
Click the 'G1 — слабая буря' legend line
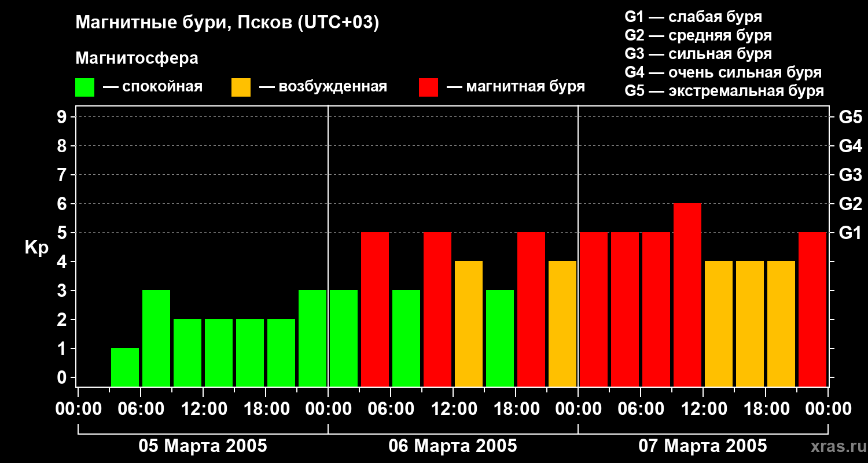(x=693, y=17)
